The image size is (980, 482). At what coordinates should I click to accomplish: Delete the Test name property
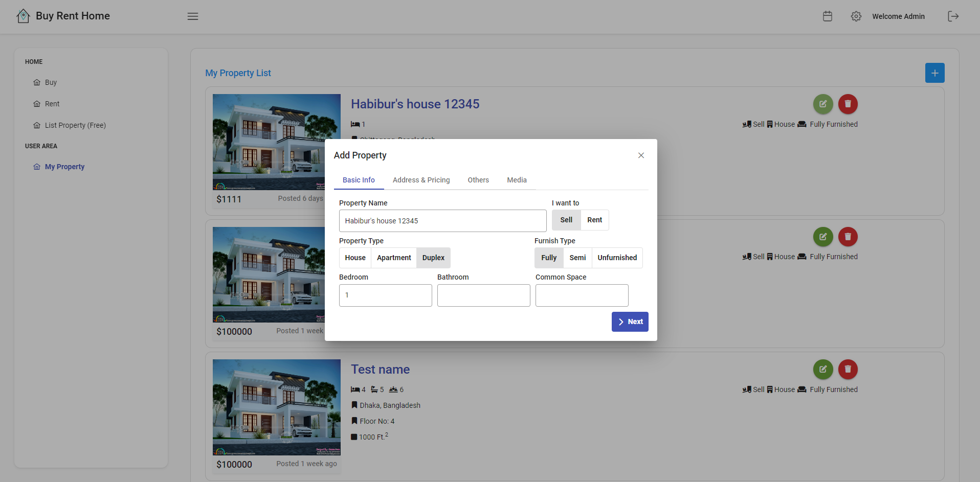[848, 370]
